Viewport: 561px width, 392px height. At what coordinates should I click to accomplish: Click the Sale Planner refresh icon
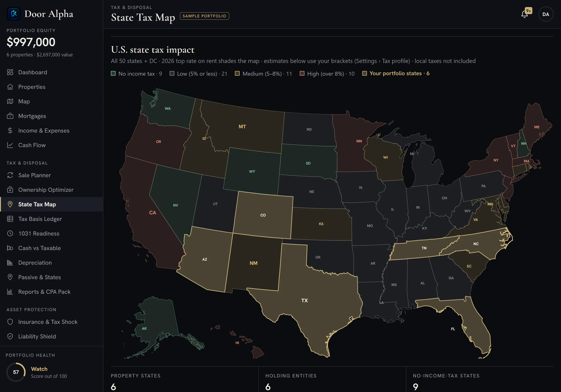click(10, 175)
